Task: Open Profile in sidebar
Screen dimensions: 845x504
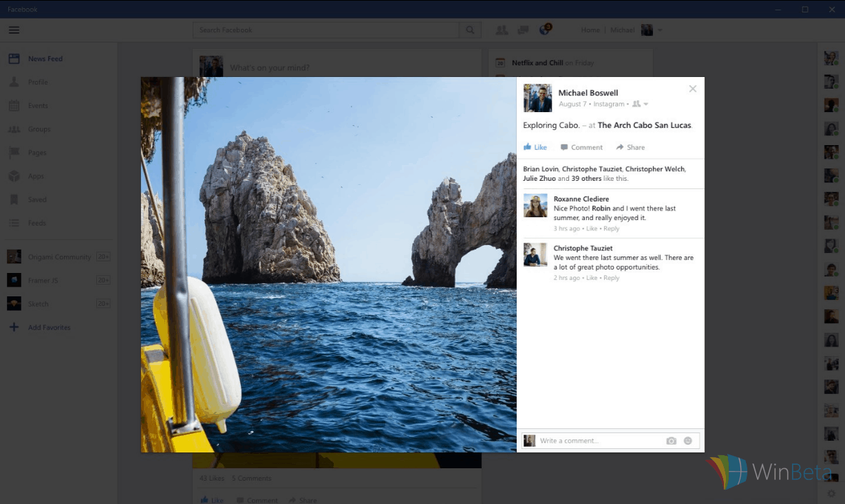Action: [x=38, y=83]
